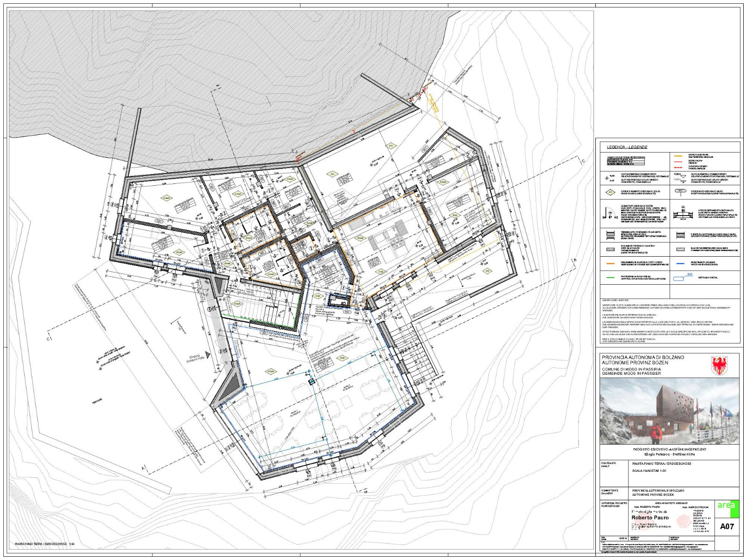Click the red eagle coat of arms
The image size is (747, 560).
[718, 365]
